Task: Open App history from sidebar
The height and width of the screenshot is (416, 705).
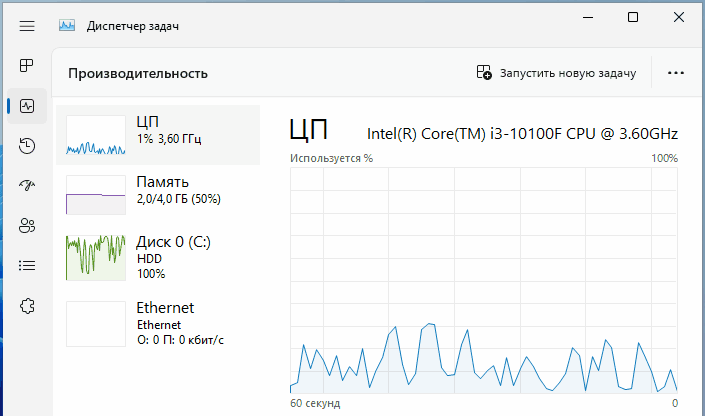Action: pyautogui.click(x=27, y=146)
